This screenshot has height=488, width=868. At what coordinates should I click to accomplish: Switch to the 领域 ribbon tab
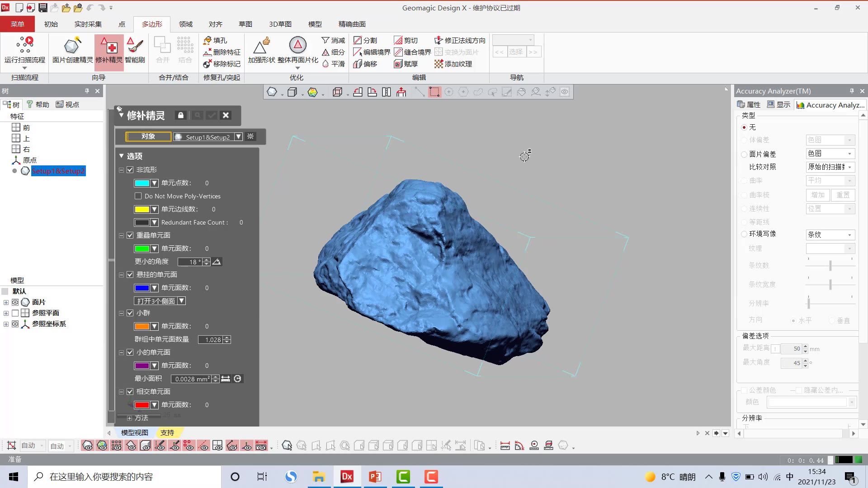tap(185, 24)
